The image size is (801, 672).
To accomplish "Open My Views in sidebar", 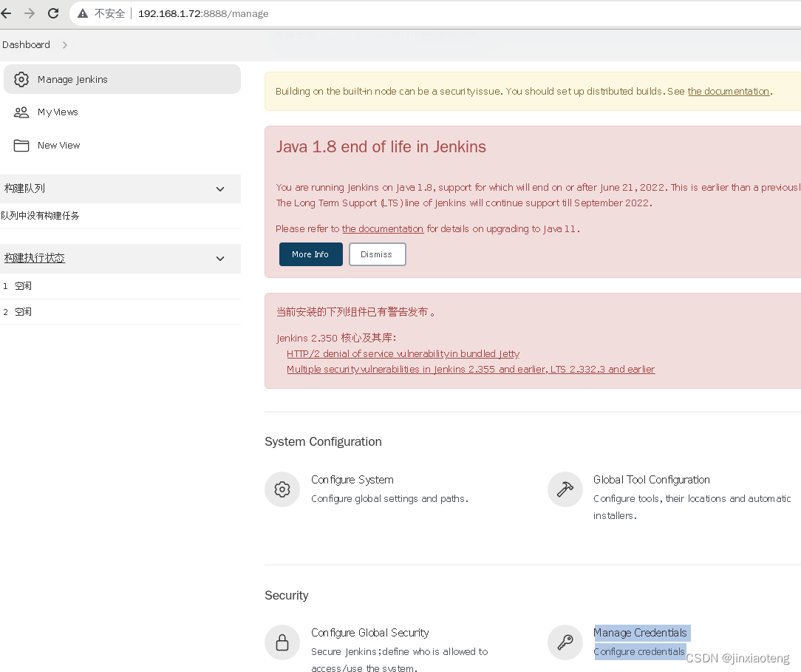I will (58, 112).
